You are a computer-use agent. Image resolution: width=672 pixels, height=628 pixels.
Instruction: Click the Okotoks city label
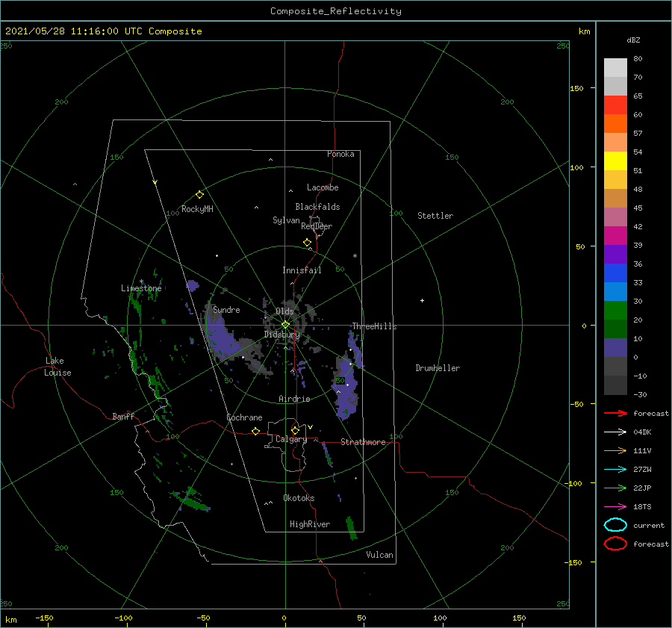point(299,498)
